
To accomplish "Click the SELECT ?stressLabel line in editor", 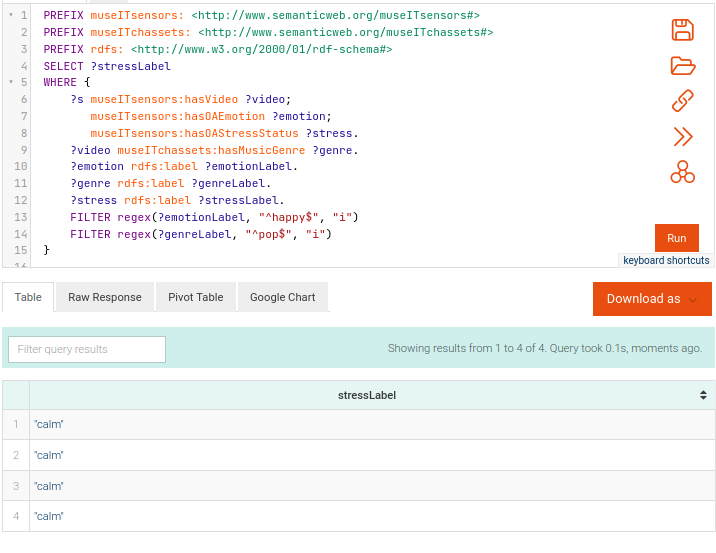I will (x=107, y=66).
